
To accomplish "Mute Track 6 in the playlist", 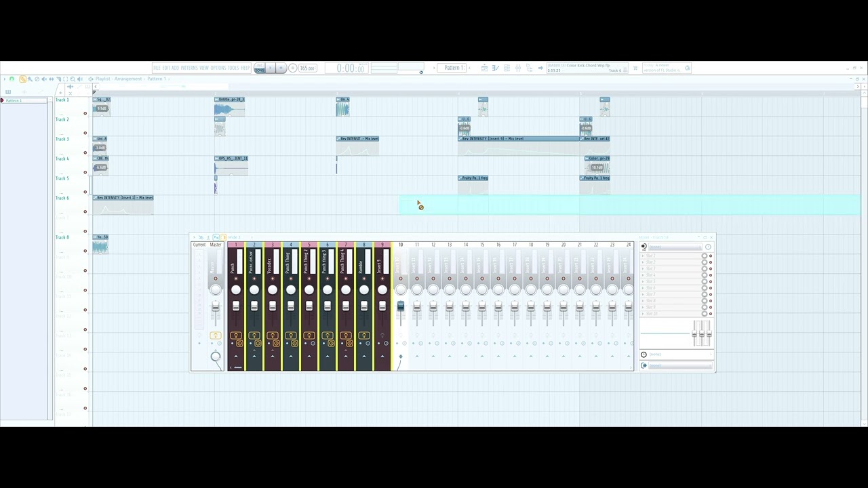I will 85,211.
